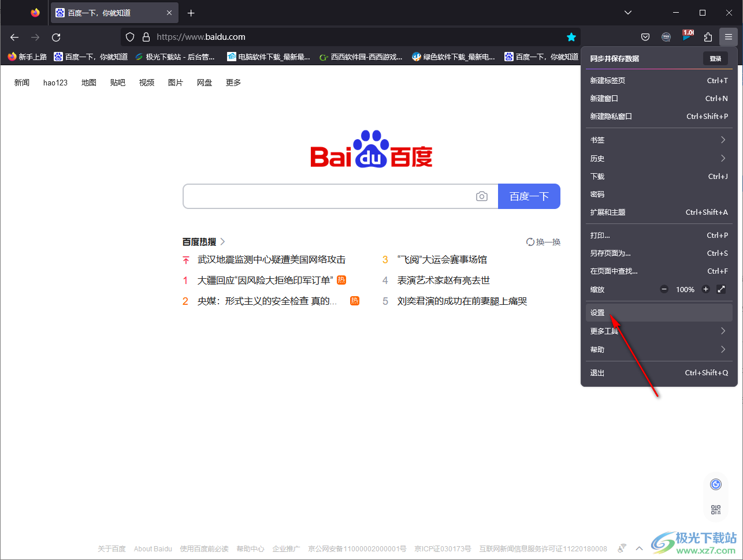743x560 pixels.
Task: Open 设置 from the menu
Action: point(659,313)
